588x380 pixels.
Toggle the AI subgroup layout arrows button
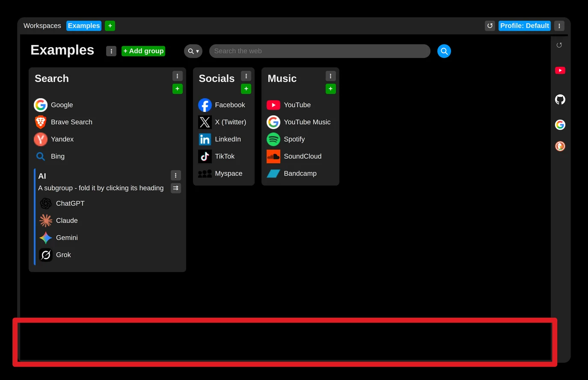176,188
